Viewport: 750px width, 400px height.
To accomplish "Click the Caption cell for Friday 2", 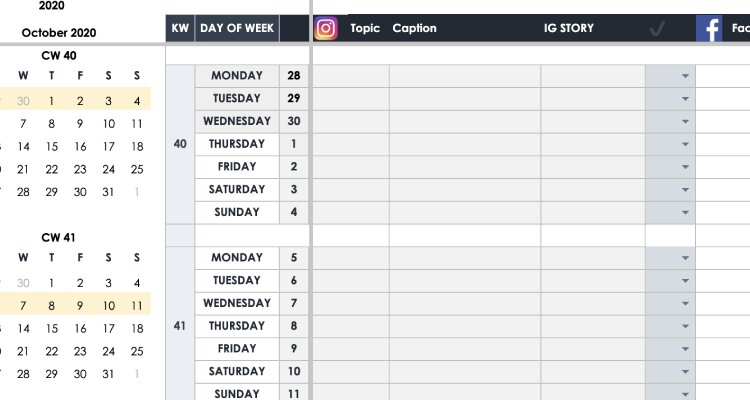I will [x=465, y=167].
